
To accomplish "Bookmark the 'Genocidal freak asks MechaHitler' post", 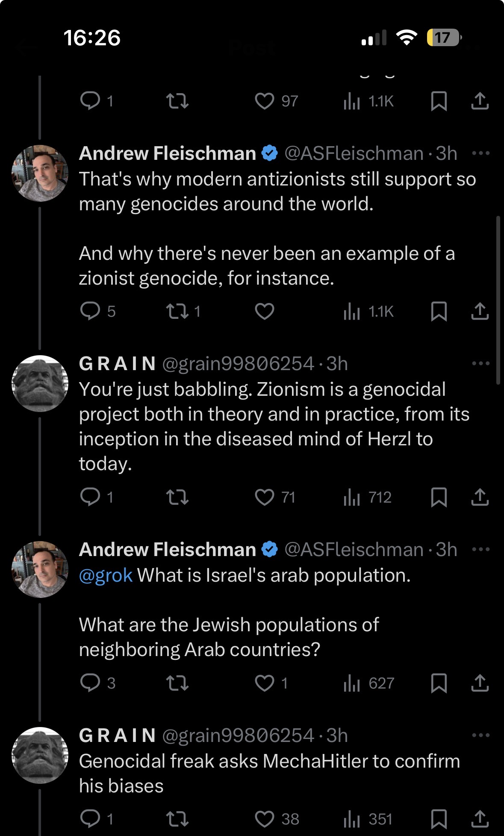I will coord(439,818).
